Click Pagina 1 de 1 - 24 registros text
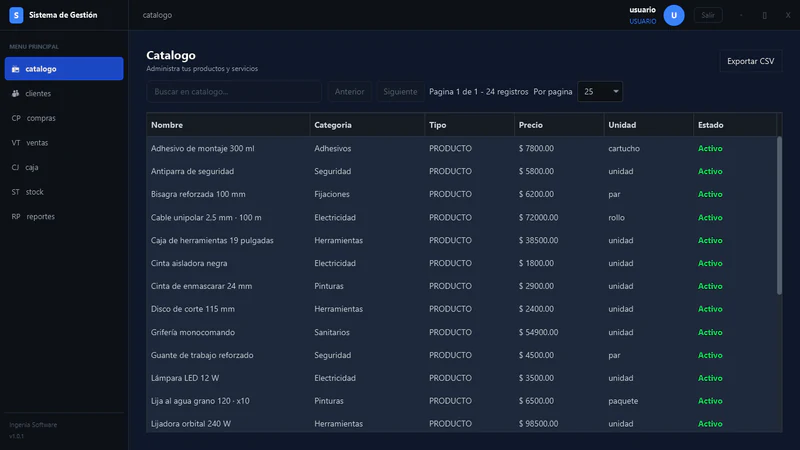Viewport: 800px width, 450px height. coord(479,92)
